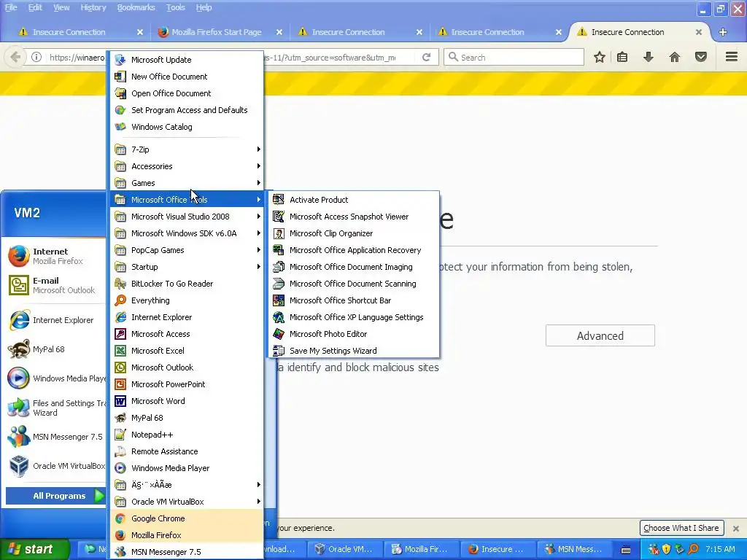Expand the Microsoft Office Tools folder
Image resolution: width=747 pixels, height=560 pixels.
[187, 200]
